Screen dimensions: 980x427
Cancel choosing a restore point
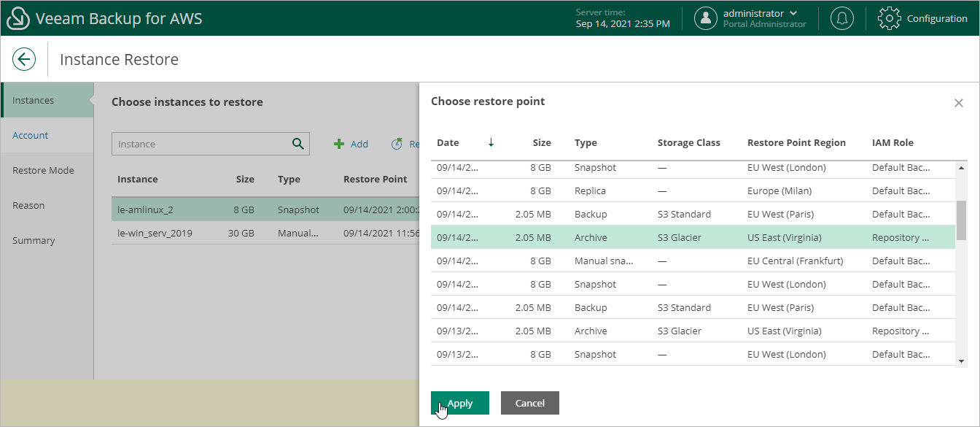529,402
